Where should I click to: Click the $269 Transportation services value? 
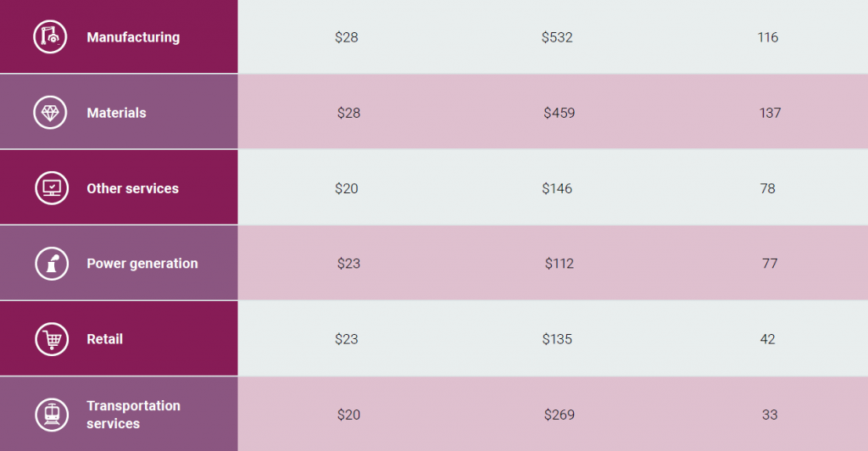tap(559, 415)
